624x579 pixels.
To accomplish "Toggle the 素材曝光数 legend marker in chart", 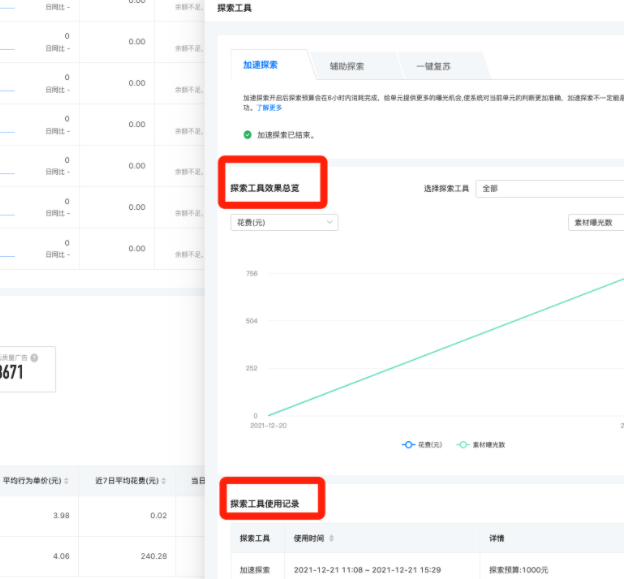I will click(x=463, y=444).
